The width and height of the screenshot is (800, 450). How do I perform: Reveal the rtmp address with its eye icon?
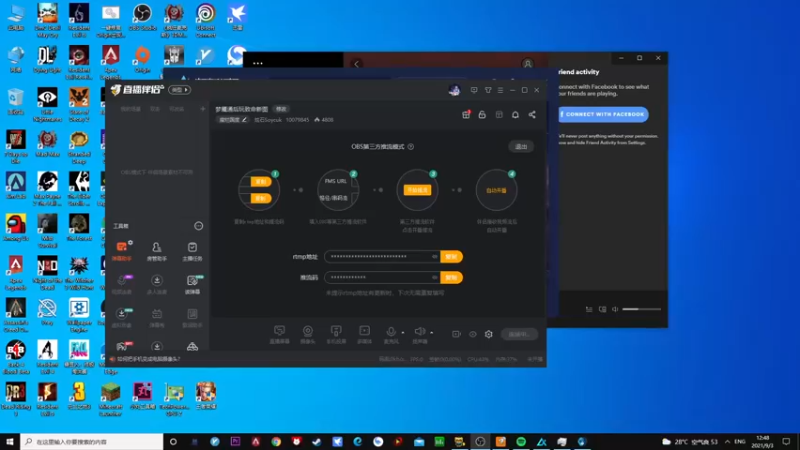435,257
